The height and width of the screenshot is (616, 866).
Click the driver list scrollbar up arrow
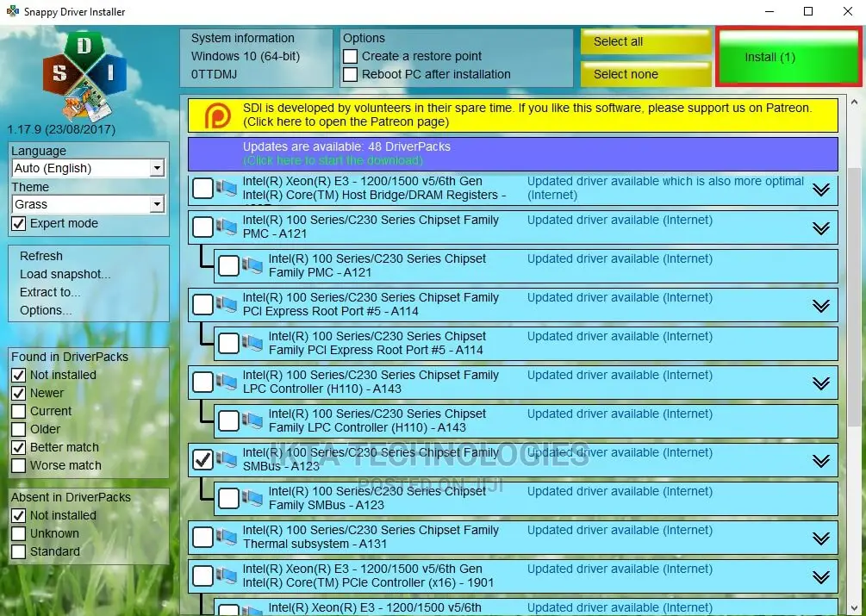click(x=854, y=103)
